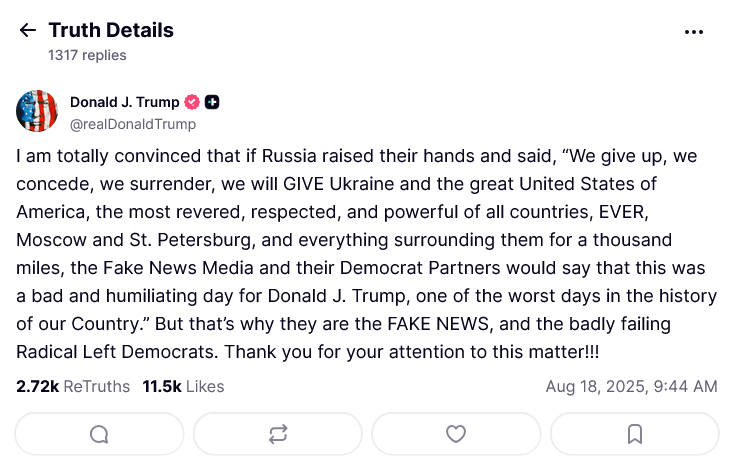This screenshot has width=734, height=470.
Task: Click the Truth Details heading
Action: [111, 30]
